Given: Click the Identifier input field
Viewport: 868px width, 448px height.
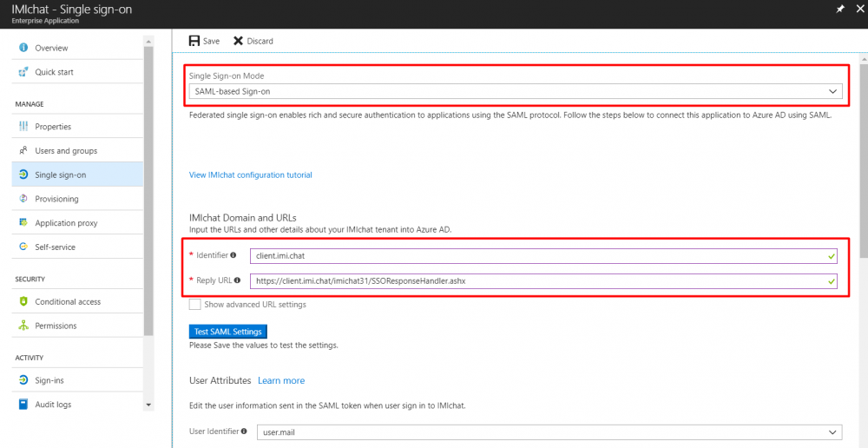Looking at the screenshot, I should coord(543,256).
